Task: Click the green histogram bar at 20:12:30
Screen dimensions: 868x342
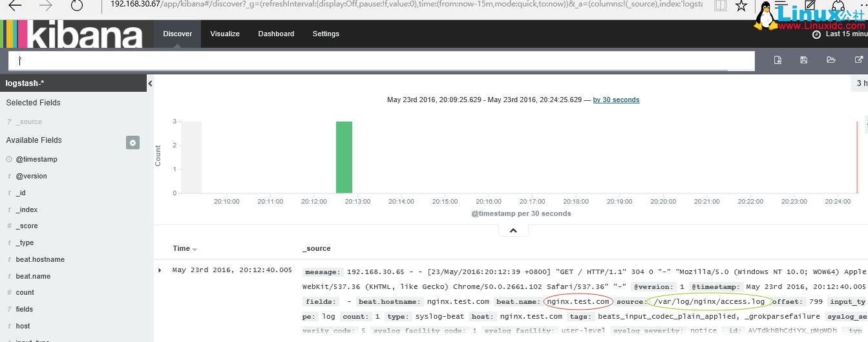Action: [x=344, y=157]
